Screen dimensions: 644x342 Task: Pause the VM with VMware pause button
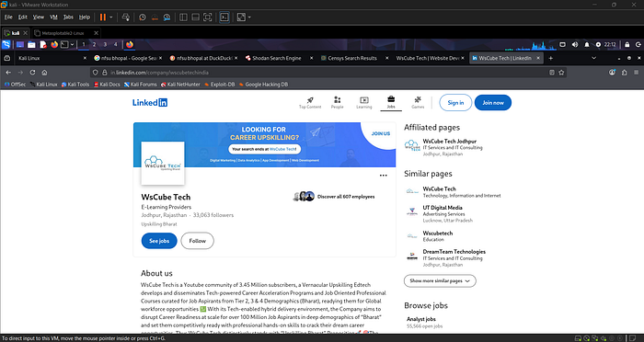tap(103, 17)
